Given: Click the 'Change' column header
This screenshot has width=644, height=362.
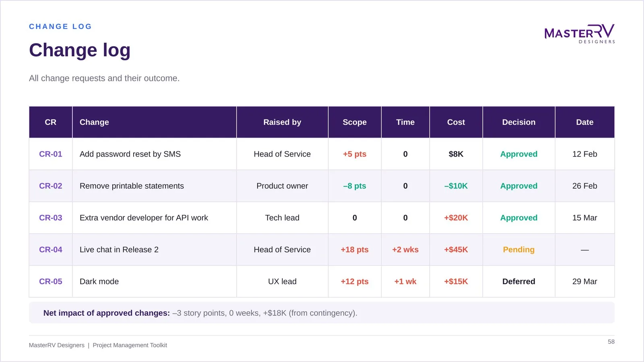Looking at the screenshot, I should (x=155, y=122).
